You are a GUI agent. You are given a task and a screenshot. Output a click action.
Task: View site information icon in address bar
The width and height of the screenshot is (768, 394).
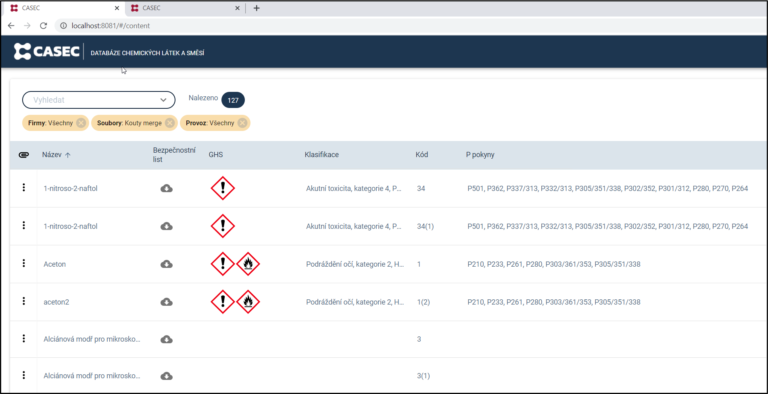pyautogui.click(x=63, y=25)
